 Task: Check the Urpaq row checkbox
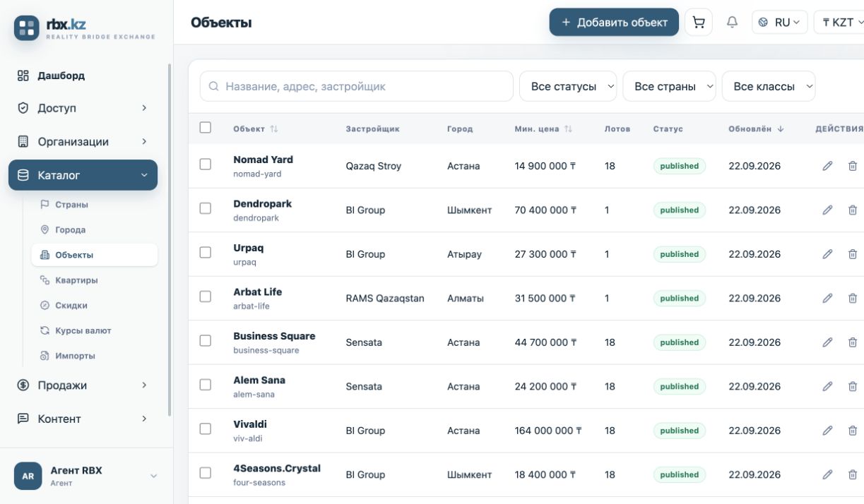pos(206,253)
